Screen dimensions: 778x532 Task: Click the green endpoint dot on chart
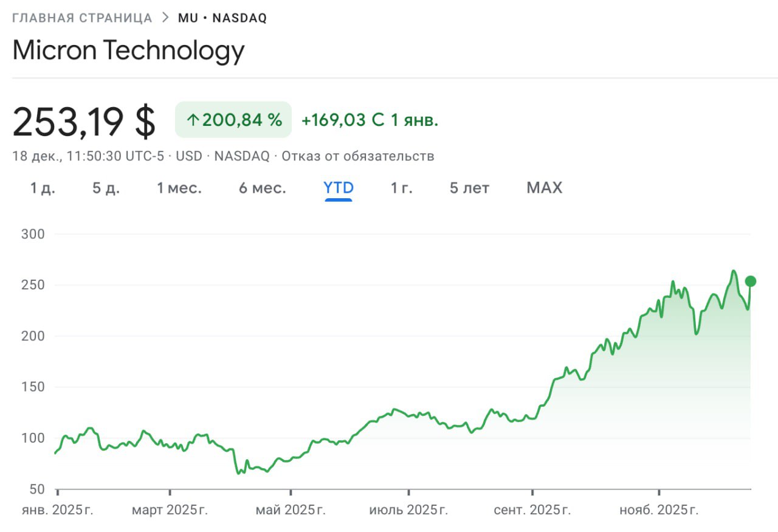click(x=750, y=281)
